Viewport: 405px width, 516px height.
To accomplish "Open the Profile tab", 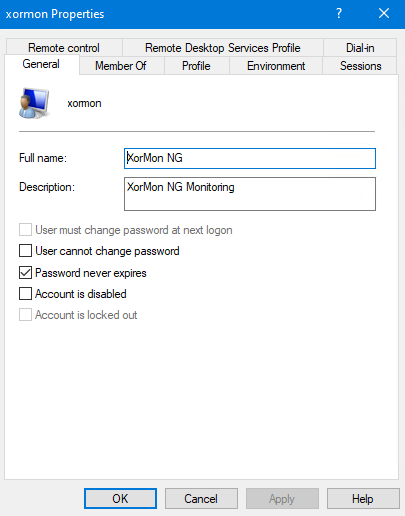I will pyautogui.click(x=196, y=66).
